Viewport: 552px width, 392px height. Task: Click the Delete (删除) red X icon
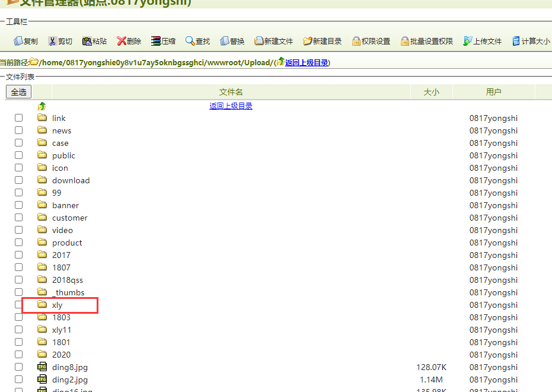[122, 41]
